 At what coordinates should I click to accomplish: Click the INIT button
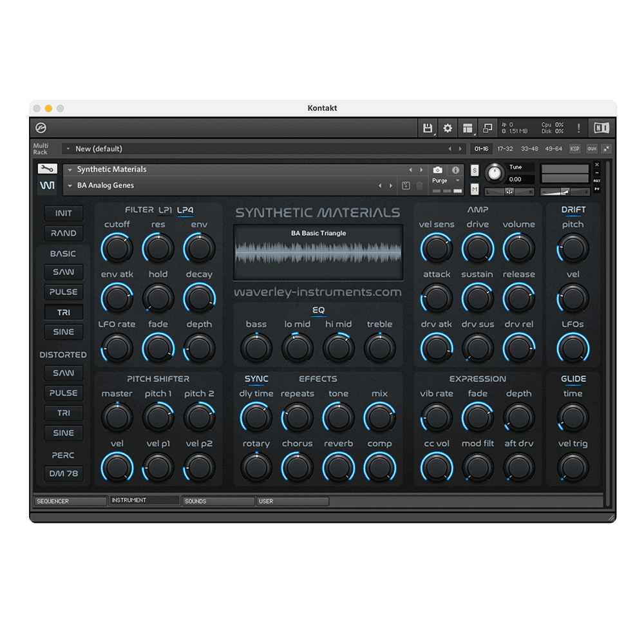(64, 213)
